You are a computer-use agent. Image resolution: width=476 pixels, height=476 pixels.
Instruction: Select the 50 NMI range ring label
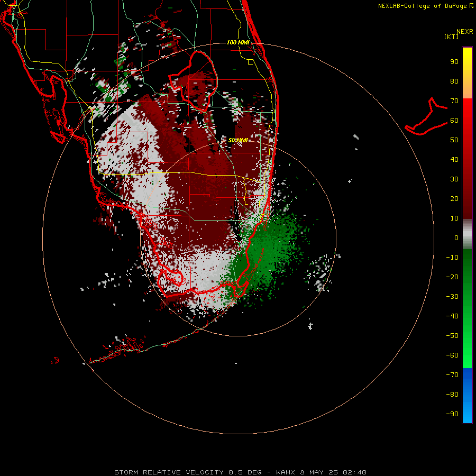pos(239,140)
